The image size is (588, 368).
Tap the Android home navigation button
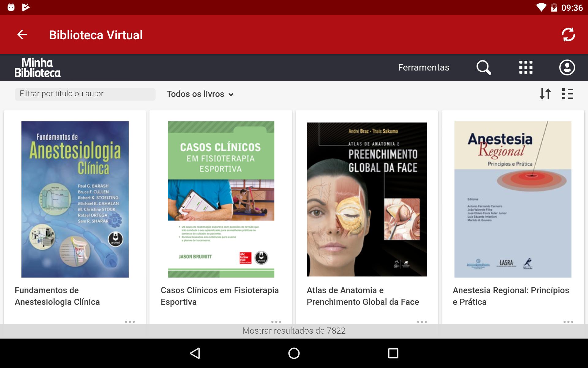click(294, 353)
